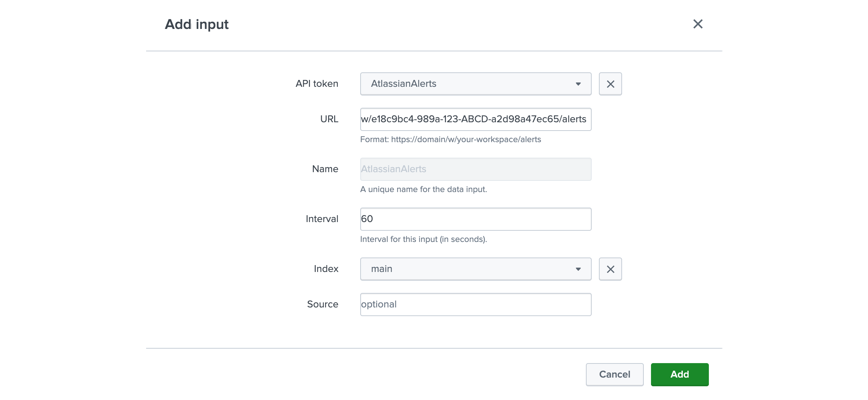This screenshot has width=868, height=400.
Task: Click the Source optional field
Action: click(x=475, y=304)
